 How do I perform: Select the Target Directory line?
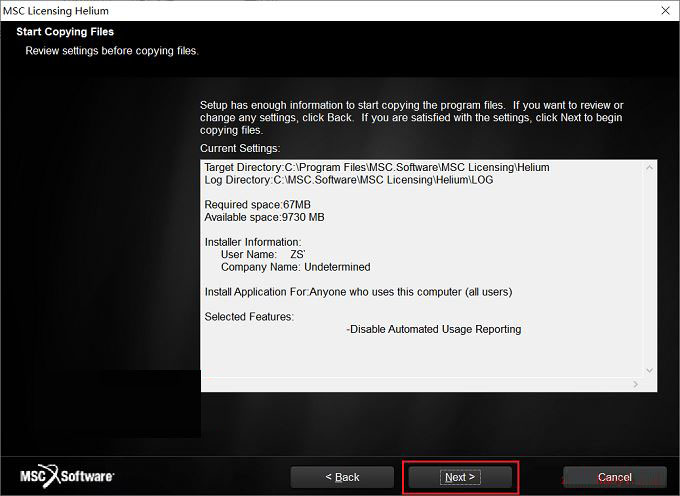[377, 167]
